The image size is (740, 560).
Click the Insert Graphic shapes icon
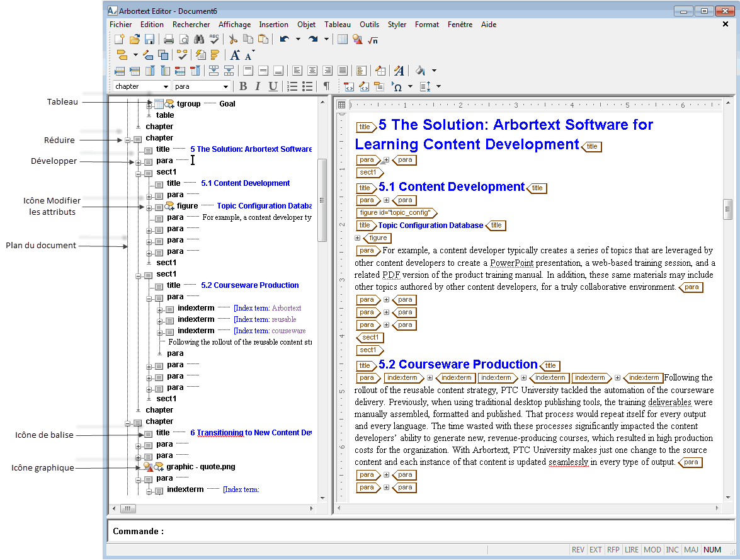[358, 40]
